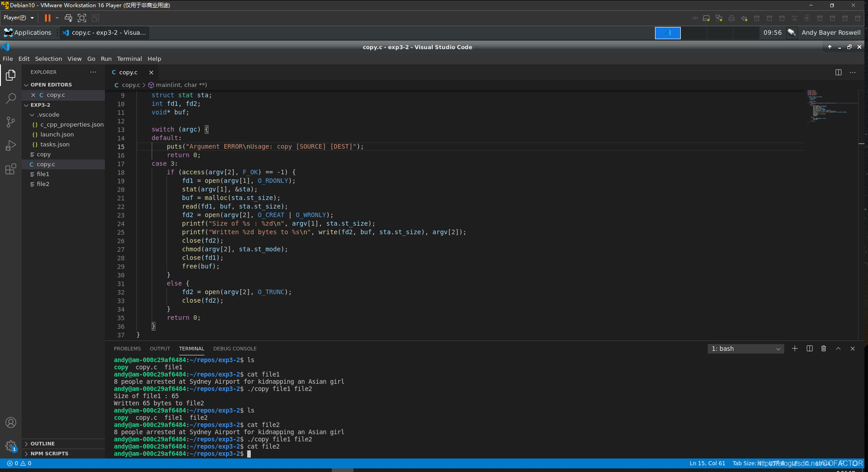Image resolution: width=868 pixels, height=472 pixels.
Task: Open the Extensions view
Action: (11, 169)
